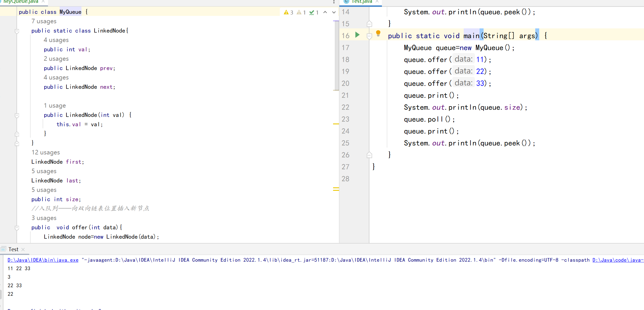Go to next highlighted error arrow
Image resolution: width=644 pixels, height=310 pixels.
tap(334, 12)
